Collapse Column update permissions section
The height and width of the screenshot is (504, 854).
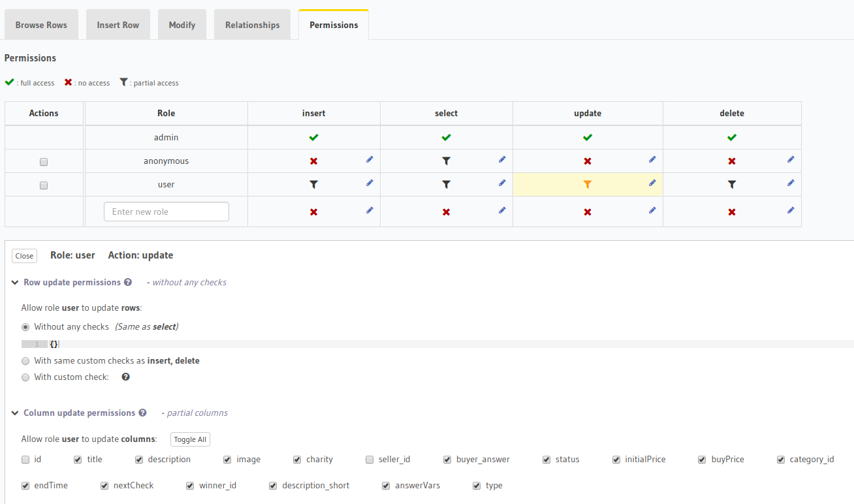click(x=15, y=413)
